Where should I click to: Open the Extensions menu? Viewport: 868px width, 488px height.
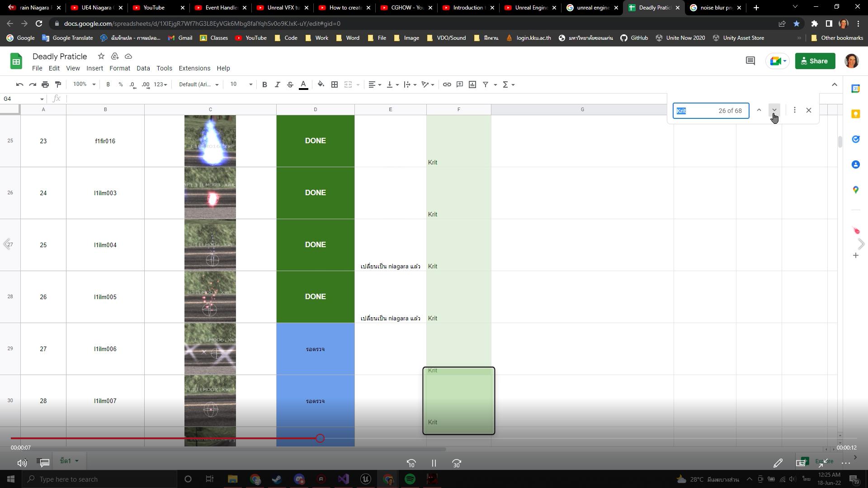(x=194, y=68)
